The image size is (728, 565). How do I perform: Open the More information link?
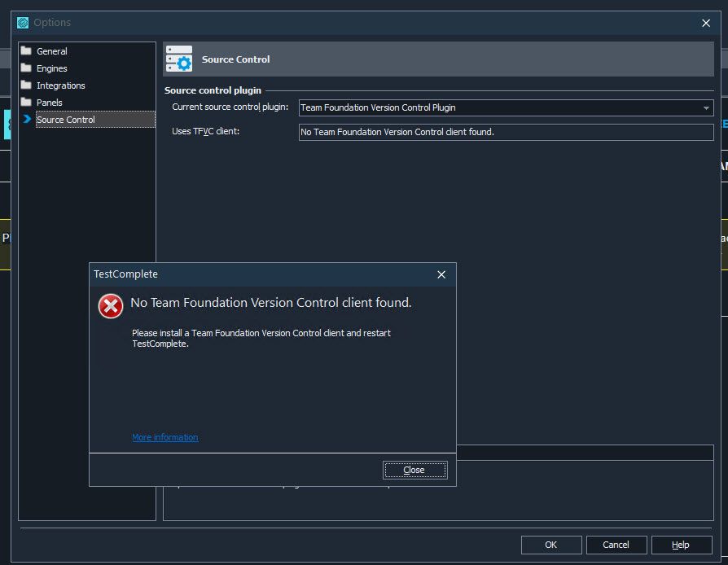point(165,438)
